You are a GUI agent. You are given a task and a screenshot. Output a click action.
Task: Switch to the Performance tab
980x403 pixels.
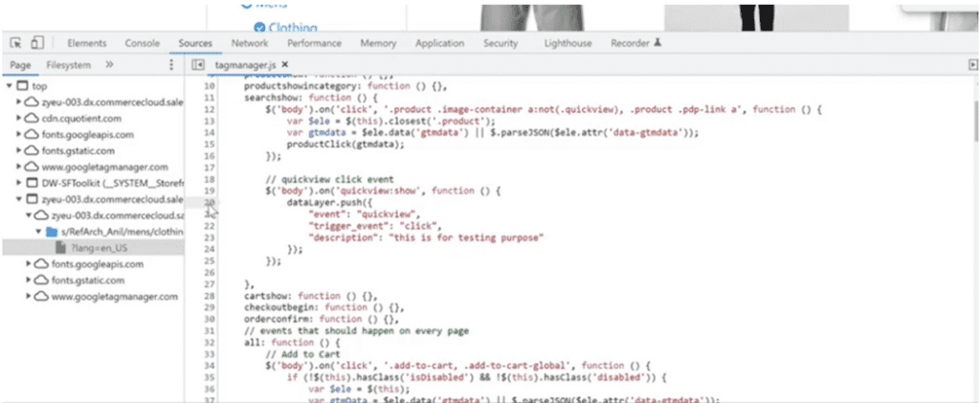[x=314, y=43]
